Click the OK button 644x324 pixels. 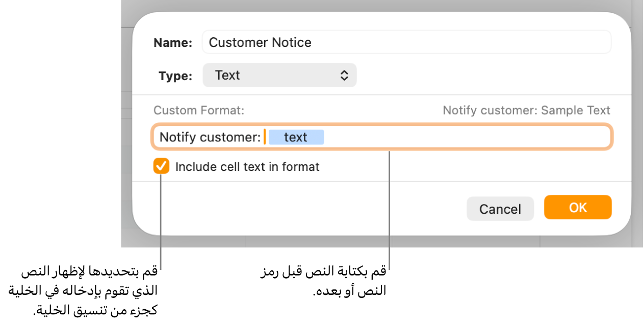(577, 208)
